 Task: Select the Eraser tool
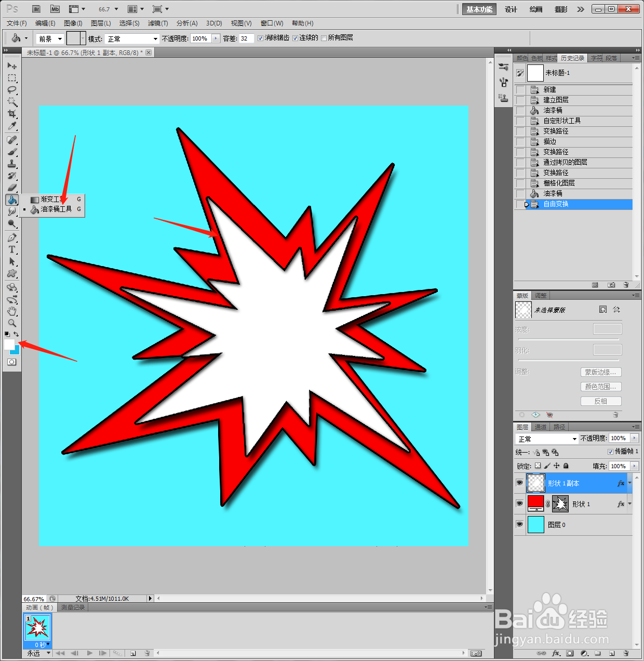(12, 188)
